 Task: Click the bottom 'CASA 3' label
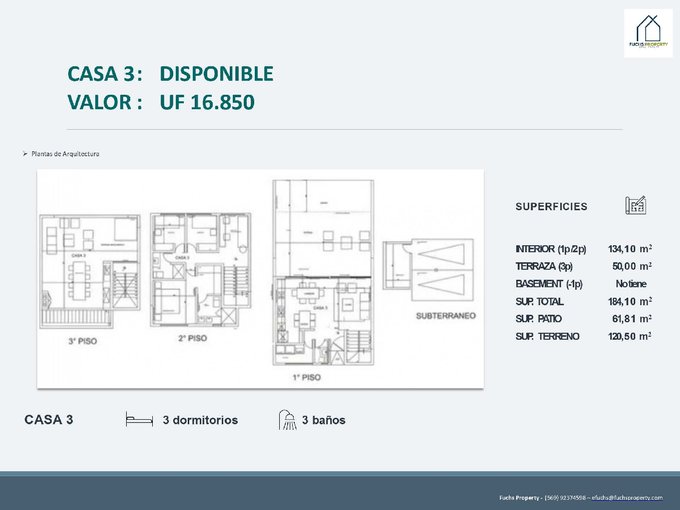point(49,419)
